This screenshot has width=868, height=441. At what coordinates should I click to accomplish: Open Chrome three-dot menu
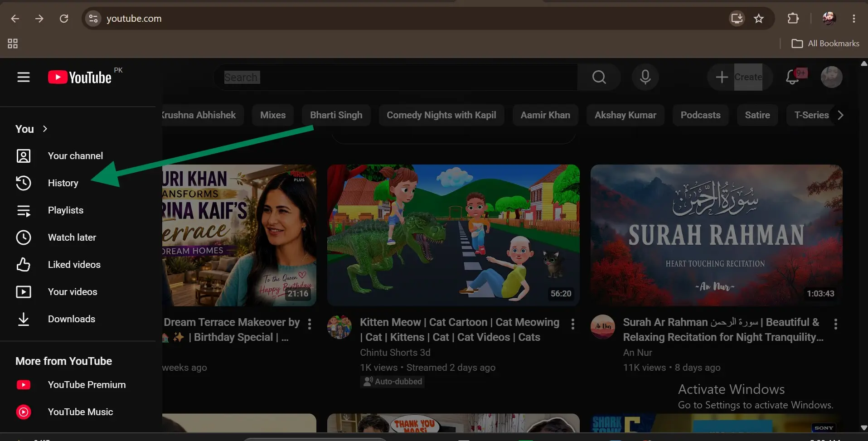click(x=854, y=19)
